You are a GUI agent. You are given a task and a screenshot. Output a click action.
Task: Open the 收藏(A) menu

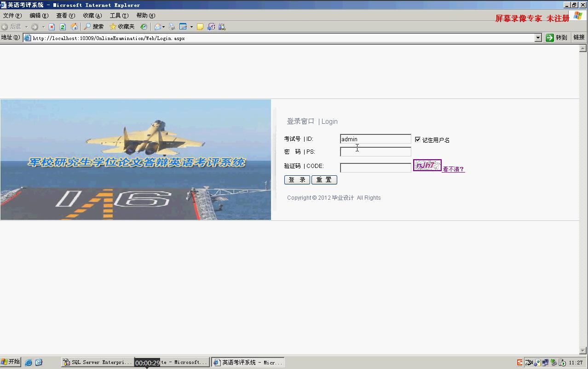(92, 16)
